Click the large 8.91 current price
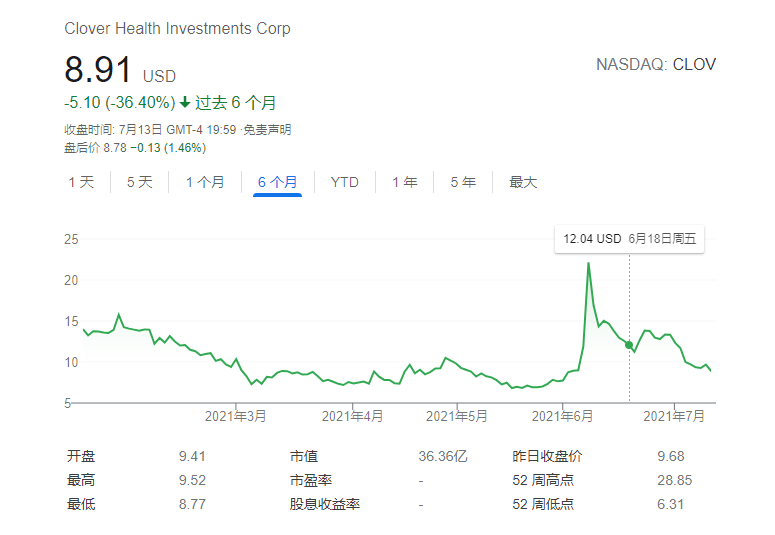Viewport: 775px width, 535px height. [x=98, y=70]
